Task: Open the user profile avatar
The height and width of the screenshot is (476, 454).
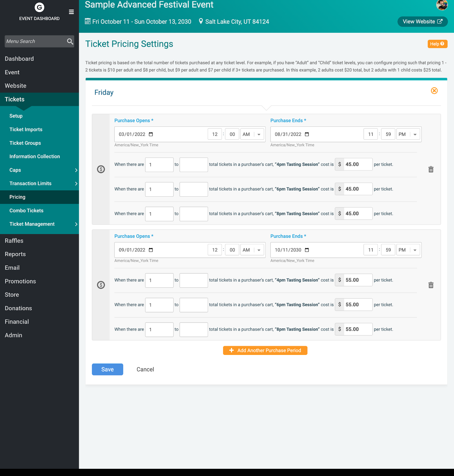Action: pos(442,5)
